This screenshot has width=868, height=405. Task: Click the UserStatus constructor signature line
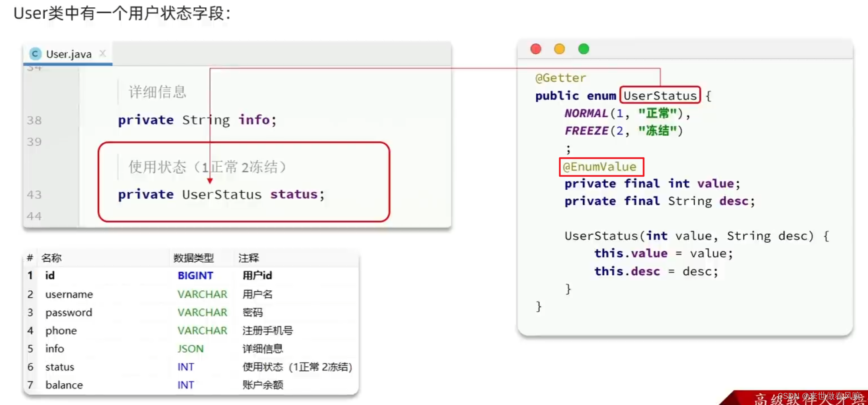pos(697,236)
